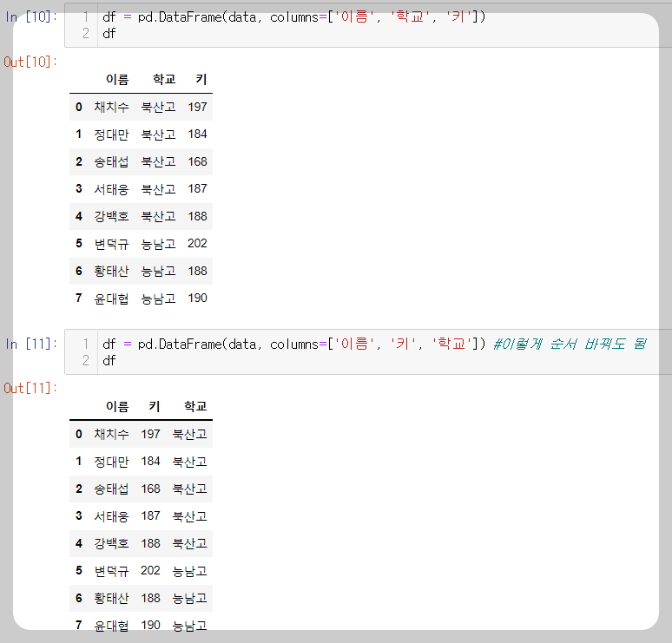The width and height of the screenshot is (672, 643).
Task: Click height value 187 in Out[11] table
Action: (151, 516)
